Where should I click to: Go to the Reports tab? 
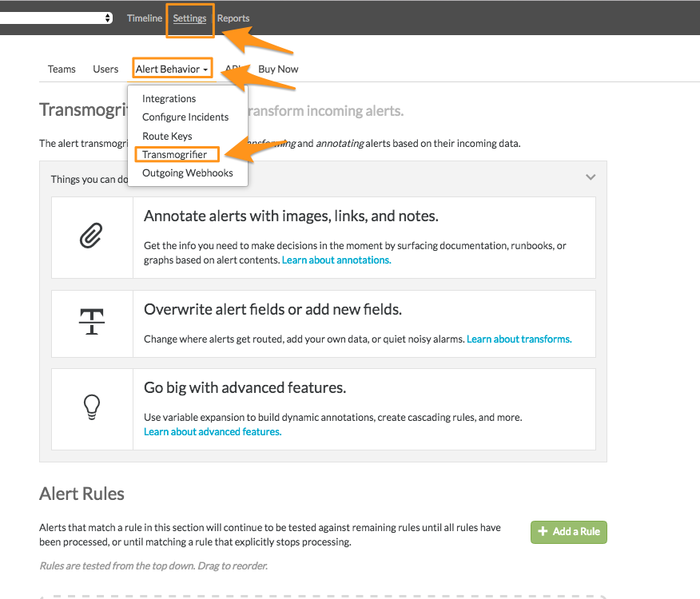(x=233, y=18)
